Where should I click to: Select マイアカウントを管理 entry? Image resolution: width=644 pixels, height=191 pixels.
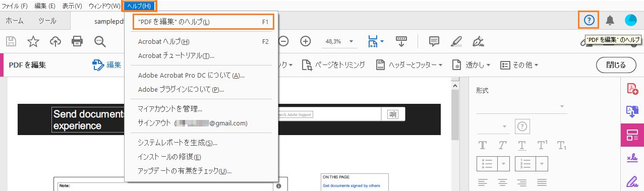point(201,109)
